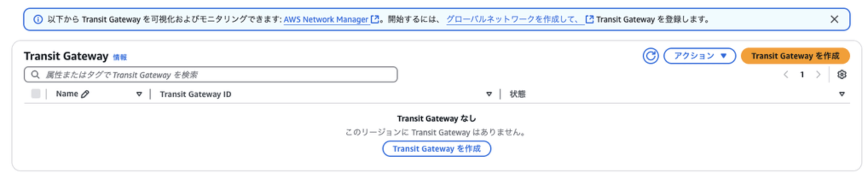The width and height of the screenshot is (868, 182).
Task: Open the 情報 link beside Transit Gateway
Action: 120,57
